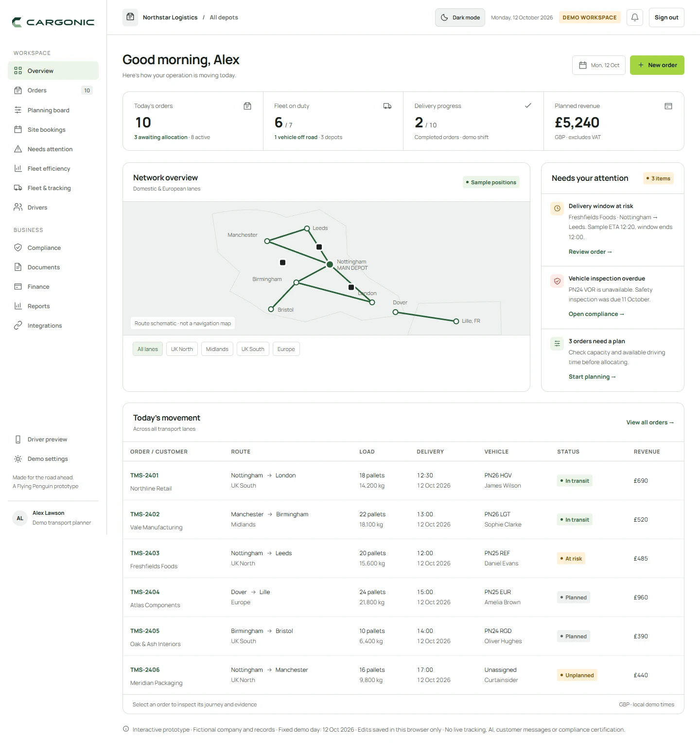Filter map by UK North

click(182, 349)
